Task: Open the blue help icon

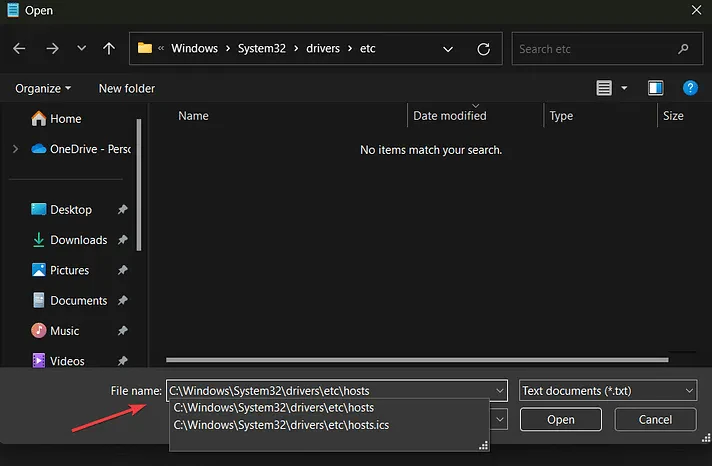Action: (x=690, y=88)
